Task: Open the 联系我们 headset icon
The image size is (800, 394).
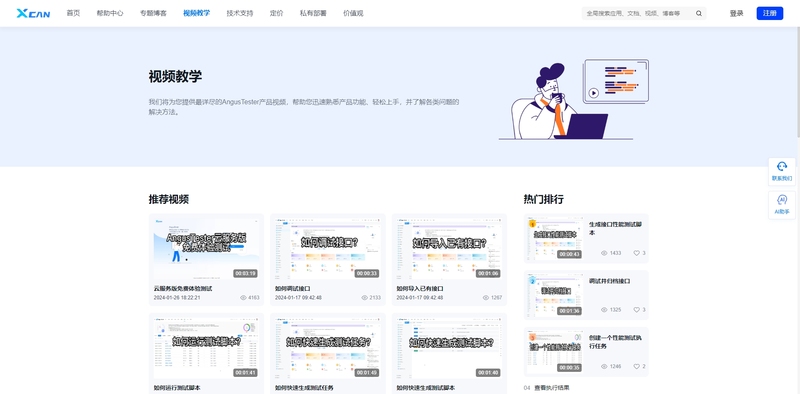Action: (x=782, y=166)
